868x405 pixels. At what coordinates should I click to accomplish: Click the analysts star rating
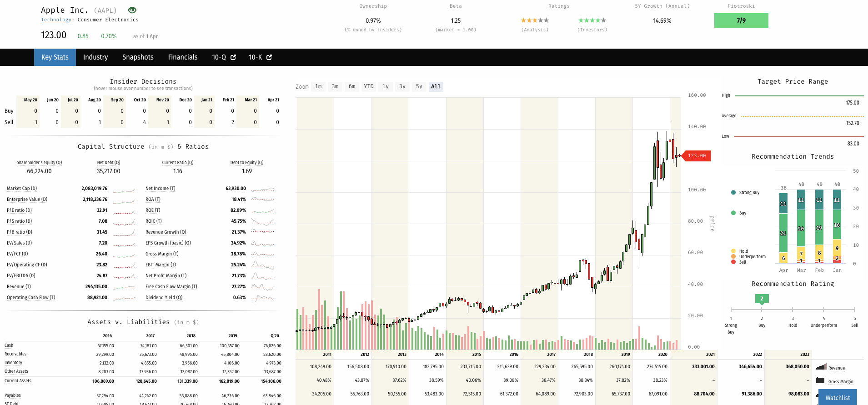[x=535, y=20]
